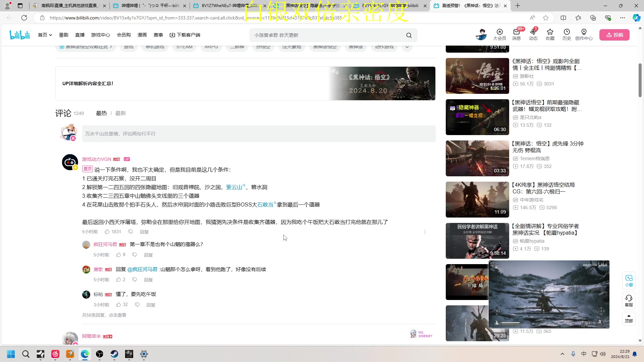Viewport: 644px width, 362px height.
Task: Click 回复 under the pinned comment
Action: click(x=144, y=232)
